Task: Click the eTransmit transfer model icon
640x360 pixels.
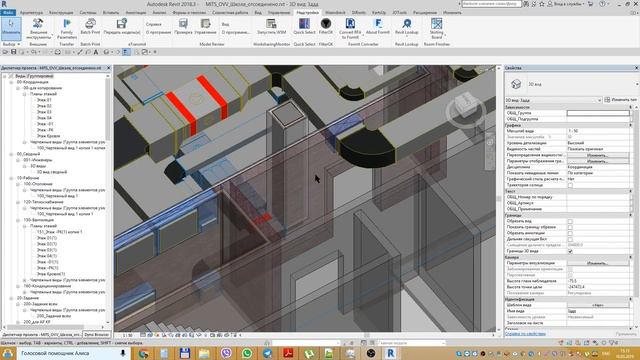Action: pyautogui.click(x=122, y=27)
